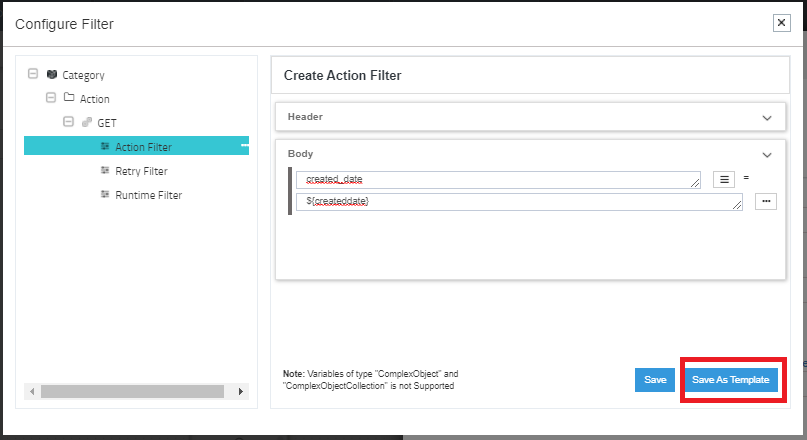
Task: Click Save As Template button
Action: pos(731,380)
